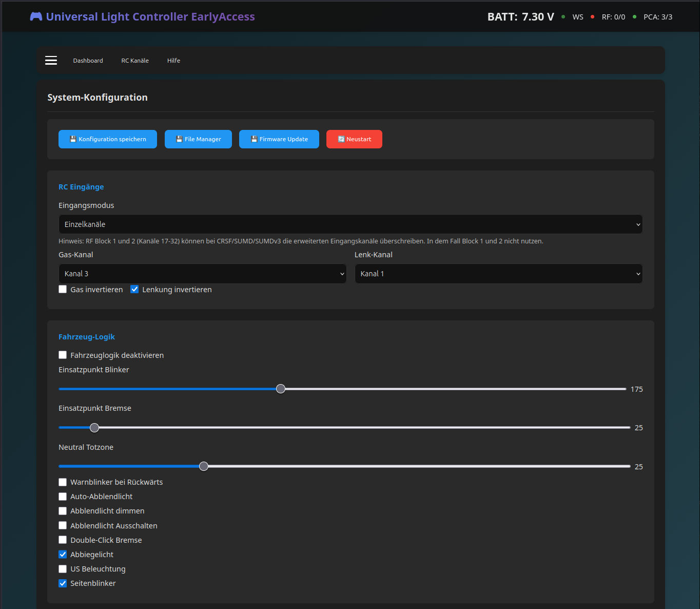Enable Gas invertieren checkbox
This screenshot has width=700, height=609.
[x=63, y=290]
